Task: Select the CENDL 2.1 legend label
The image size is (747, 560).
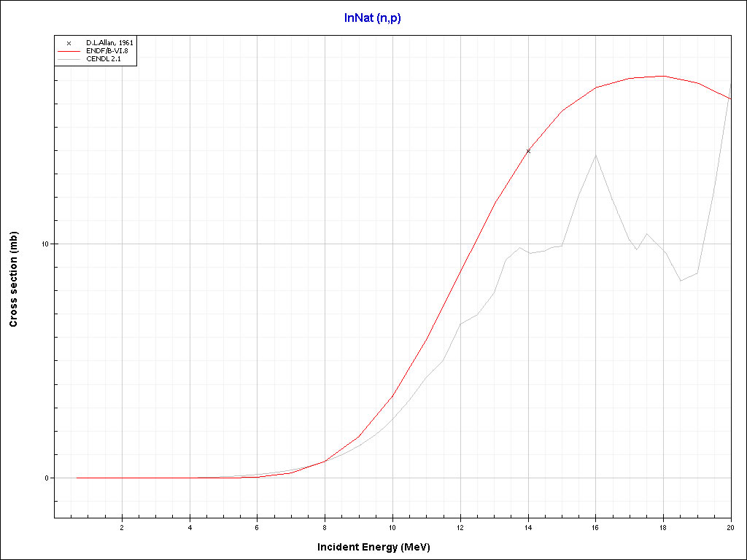Action: point(104,58)
